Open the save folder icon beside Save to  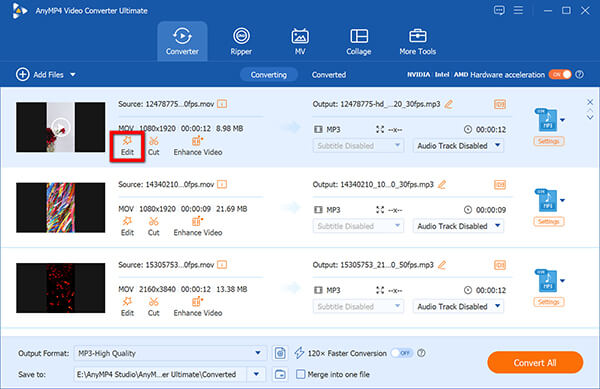coord(280,374)
